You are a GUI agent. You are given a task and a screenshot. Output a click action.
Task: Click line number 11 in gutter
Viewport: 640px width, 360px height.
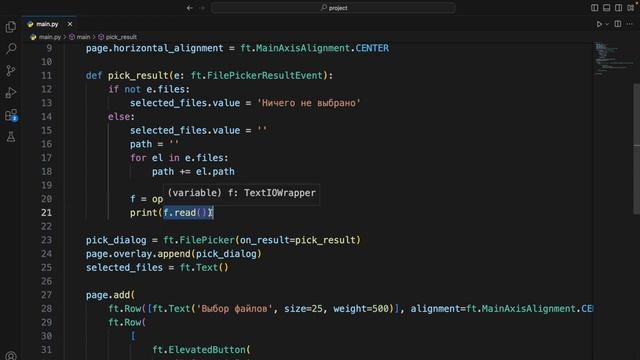coord(47,76)
